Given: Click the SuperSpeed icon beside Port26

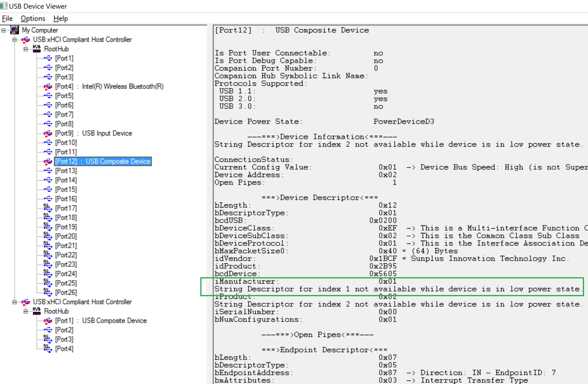Looking at the screenshot, I should pos(48,292).
